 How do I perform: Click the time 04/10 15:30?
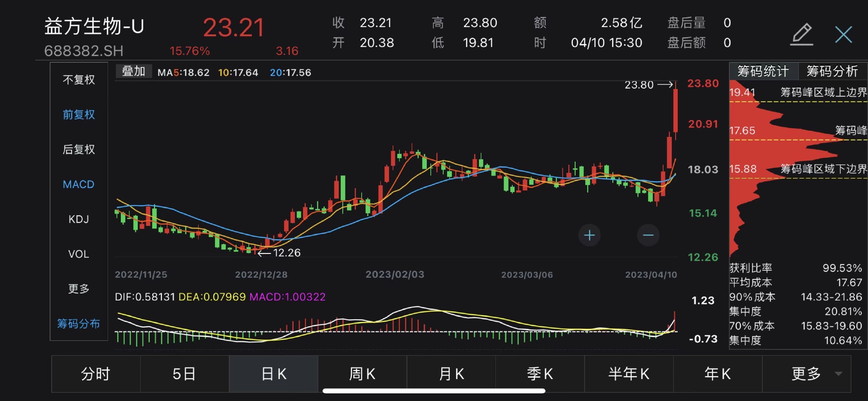tap(606, 42)
